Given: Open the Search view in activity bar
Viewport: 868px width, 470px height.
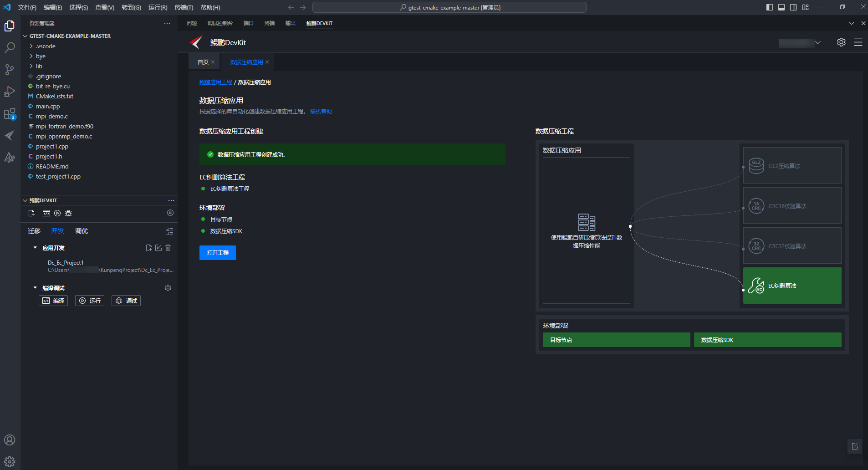Looking at the screenshot, I should [10, 48].
